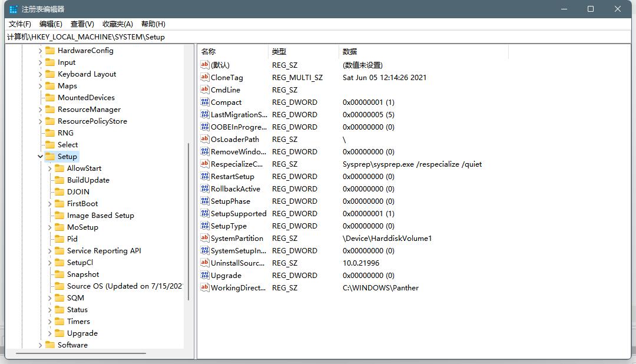636x364 pixels.
Task: Click the MountedDevices folder icon
Action: click(50, 97)
